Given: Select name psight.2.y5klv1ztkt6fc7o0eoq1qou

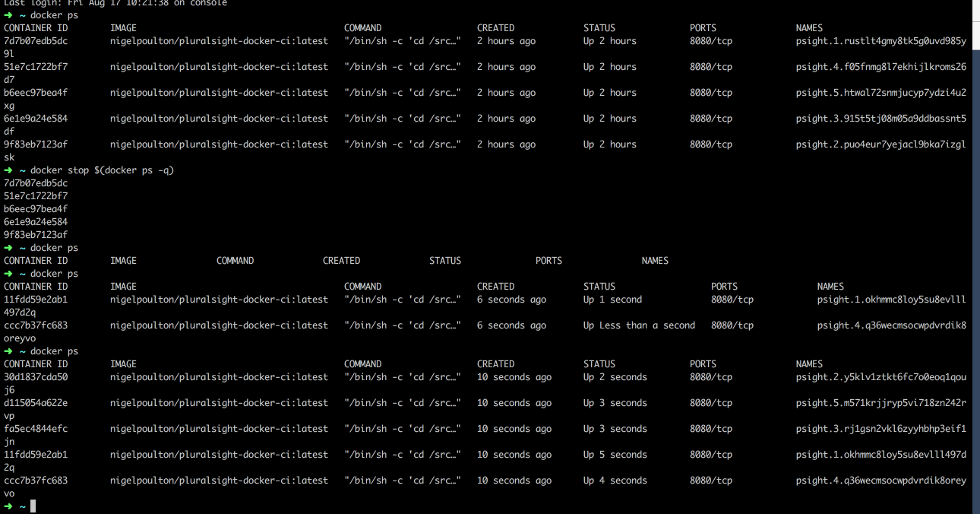Looking at the screenshot, I should (x=881, y=377).
